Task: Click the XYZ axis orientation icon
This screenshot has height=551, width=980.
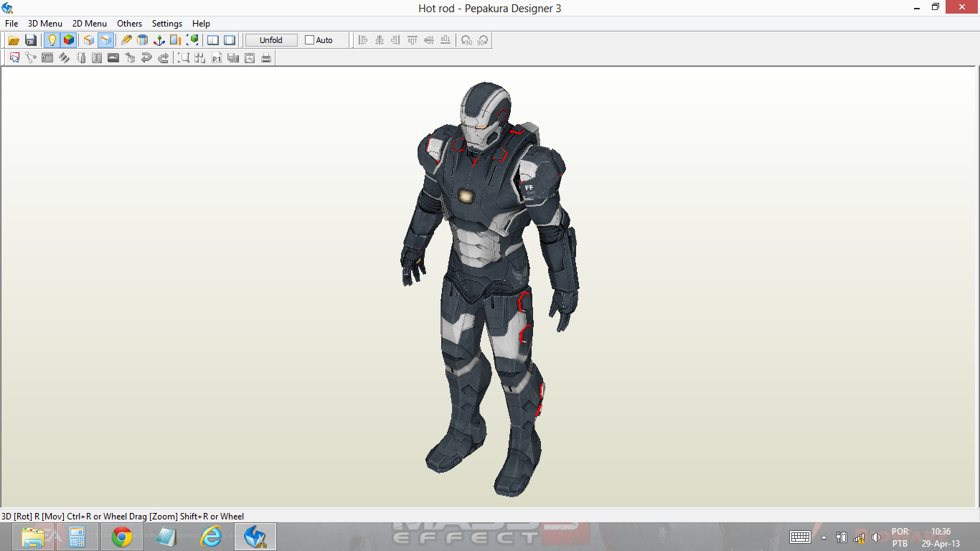Action: point(159,40)
